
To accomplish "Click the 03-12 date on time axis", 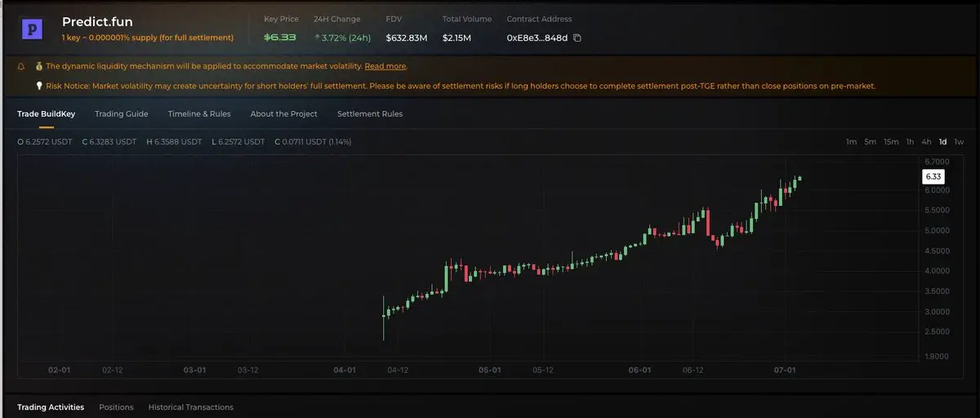I will click(x=248, y=370).
